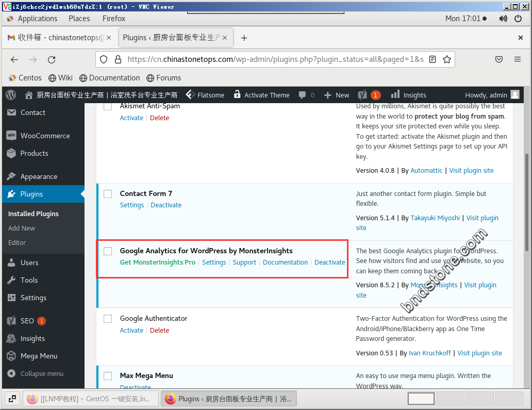Switch to LNMP Firefox window in taskbar
This screenshot has width=532, height=410.
click(x=91, y=399)
